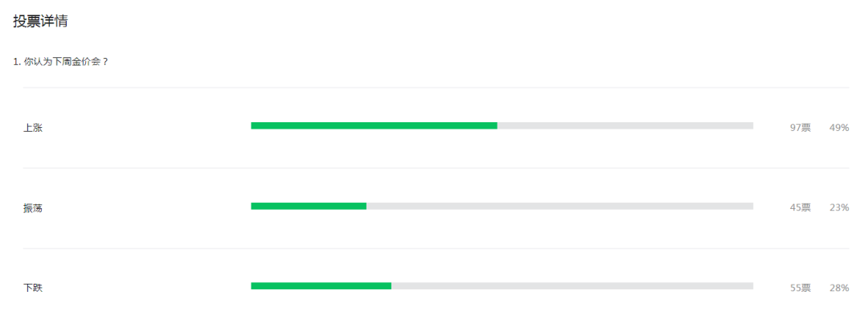Click the green filled bar for 振荡

pyautogui.click(x=309, y=206)
